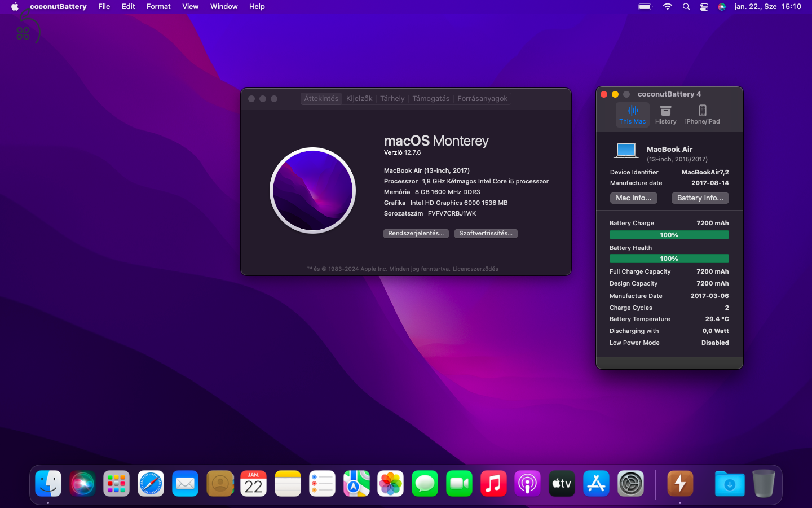
Task: Click the Low Power Mode Disabled value
Action: (715, 343)
